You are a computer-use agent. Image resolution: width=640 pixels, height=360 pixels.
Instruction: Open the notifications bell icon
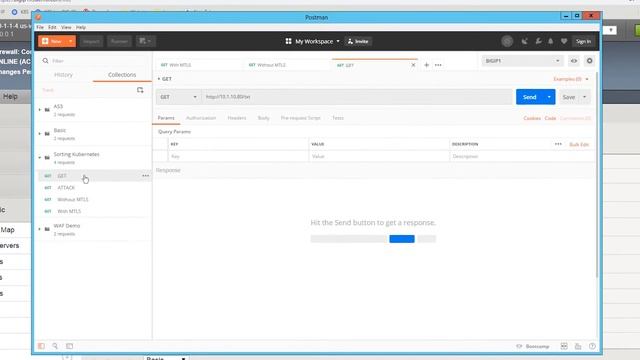(x=551, y=41)
